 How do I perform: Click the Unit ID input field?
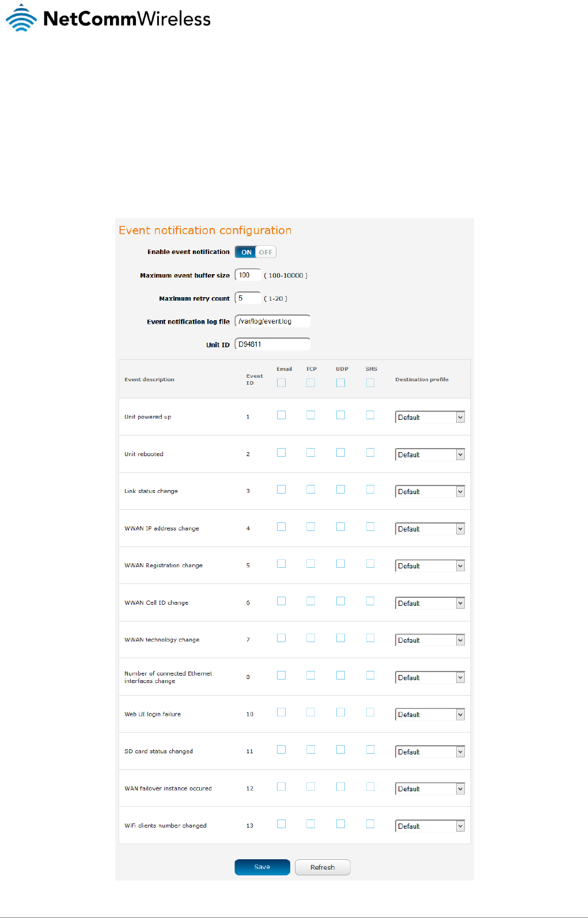pos(272,344)
